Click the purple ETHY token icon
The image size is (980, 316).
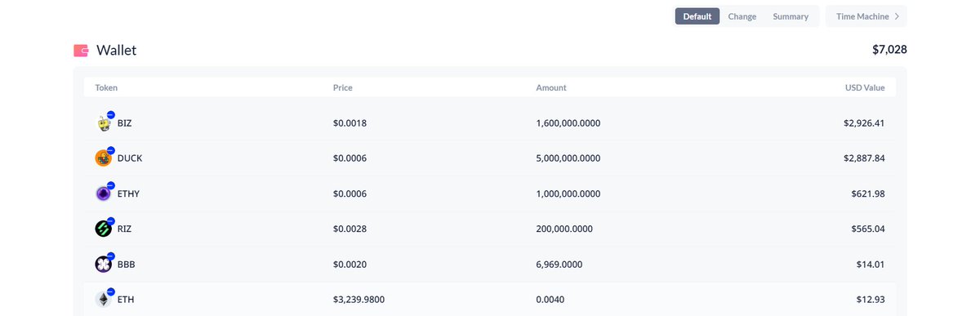point(103,194)
